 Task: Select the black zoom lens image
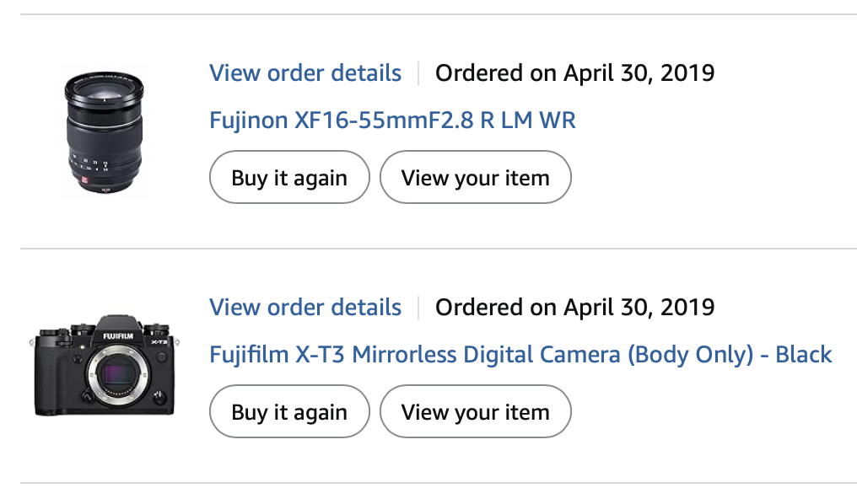[x=105, y=132]
